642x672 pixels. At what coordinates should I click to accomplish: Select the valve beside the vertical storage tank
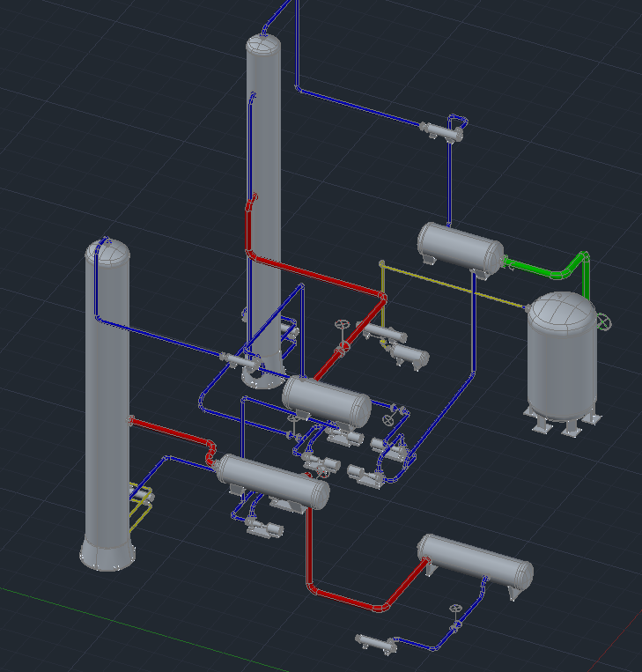pyautogui.click(x=603, y=322)
